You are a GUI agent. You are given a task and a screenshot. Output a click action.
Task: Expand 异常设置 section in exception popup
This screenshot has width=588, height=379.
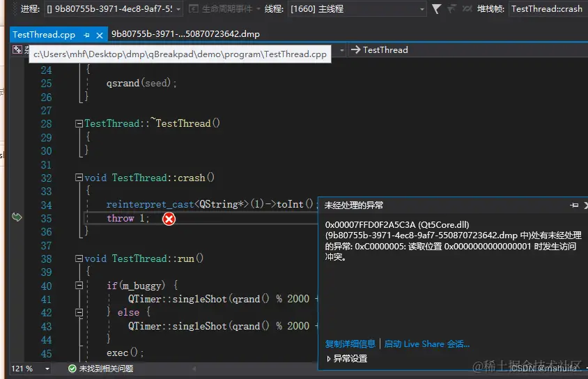(329, 359)
